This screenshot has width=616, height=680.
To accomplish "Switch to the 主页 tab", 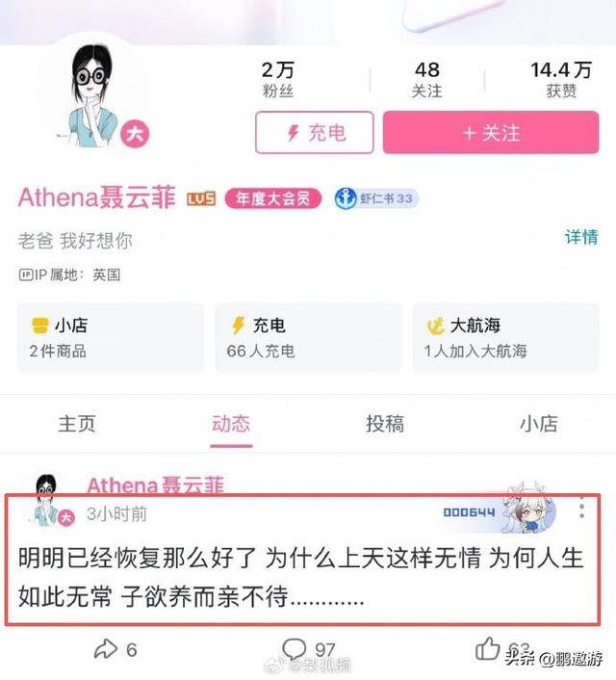I will click(77, 424).
